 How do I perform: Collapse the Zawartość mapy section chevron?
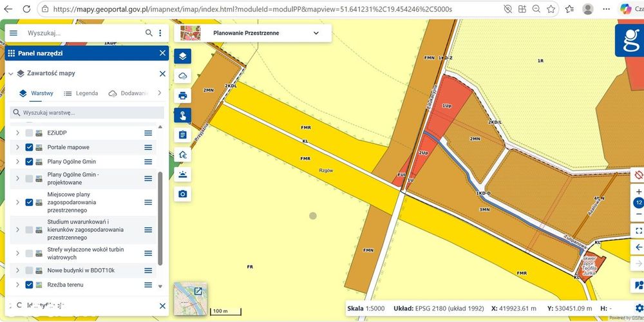11,74
